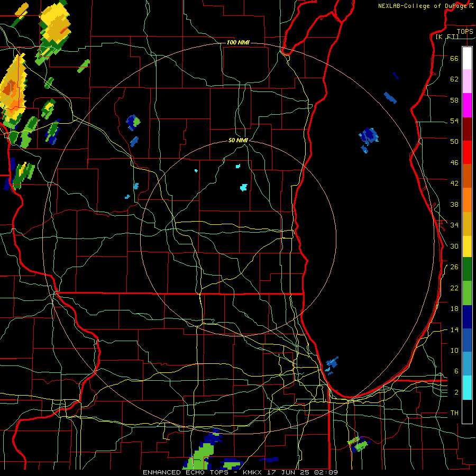
Task: Click the "66" scale value
Action: (454, 58)
